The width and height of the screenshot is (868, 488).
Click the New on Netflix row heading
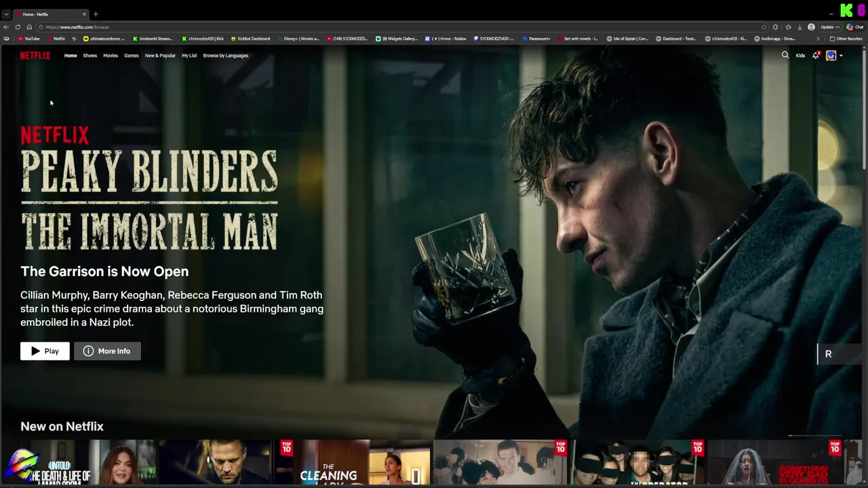tap(62, 426)
